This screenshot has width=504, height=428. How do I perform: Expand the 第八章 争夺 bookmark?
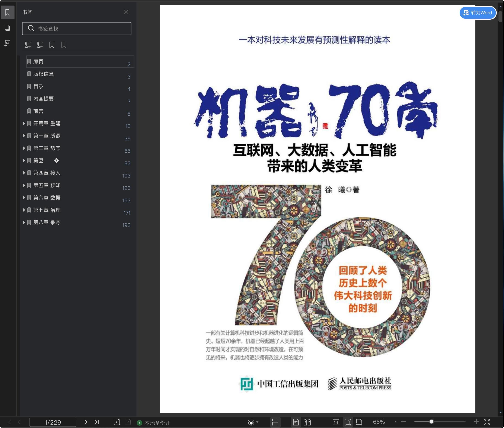(24, 222)
